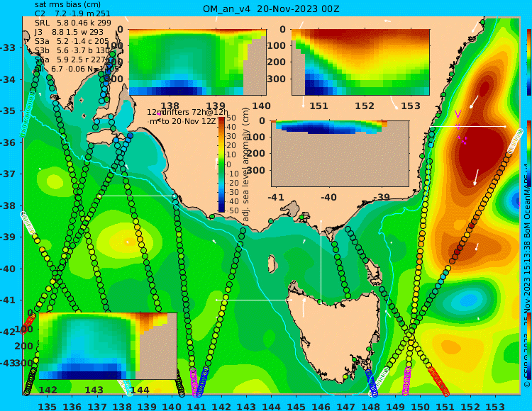Pick the S3a 5.2 1.4 c 205 row
Viewport: 532px width, 411px height.
click(x=72, y=41)
